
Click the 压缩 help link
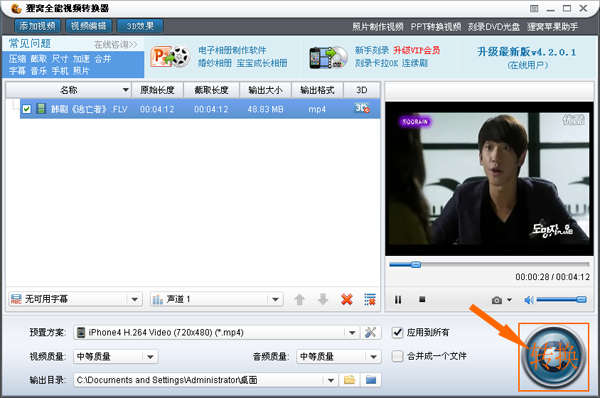[x=18, y=59]
